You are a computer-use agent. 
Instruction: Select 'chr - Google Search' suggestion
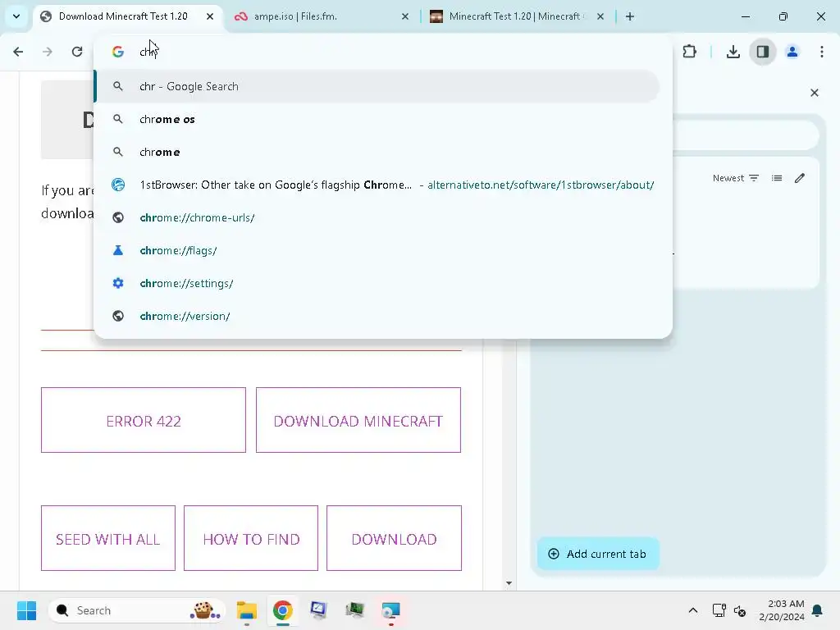(x=377, y=86)
